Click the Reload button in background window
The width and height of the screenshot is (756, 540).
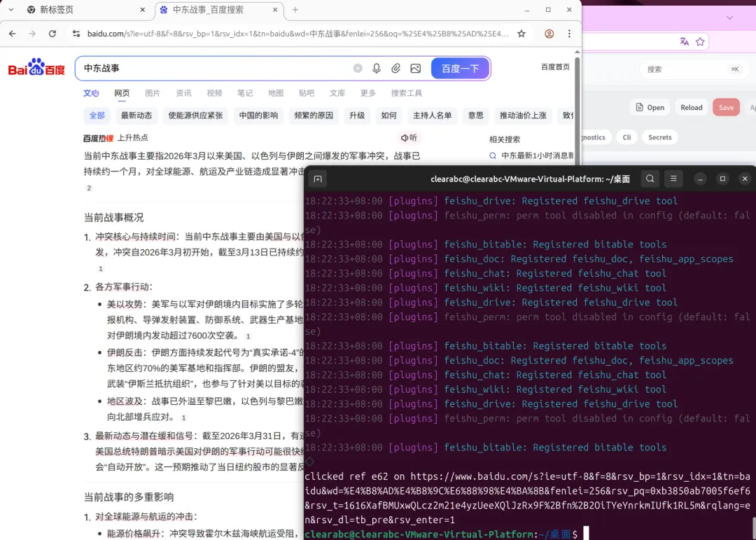point(692,107)
